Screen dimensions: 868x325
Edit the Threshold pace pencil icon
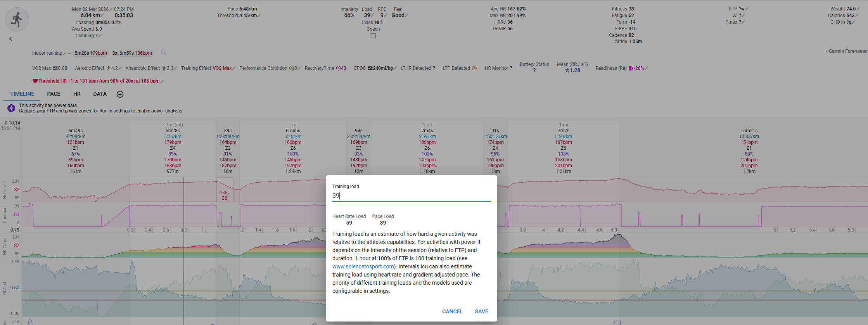tap(259, 16)
